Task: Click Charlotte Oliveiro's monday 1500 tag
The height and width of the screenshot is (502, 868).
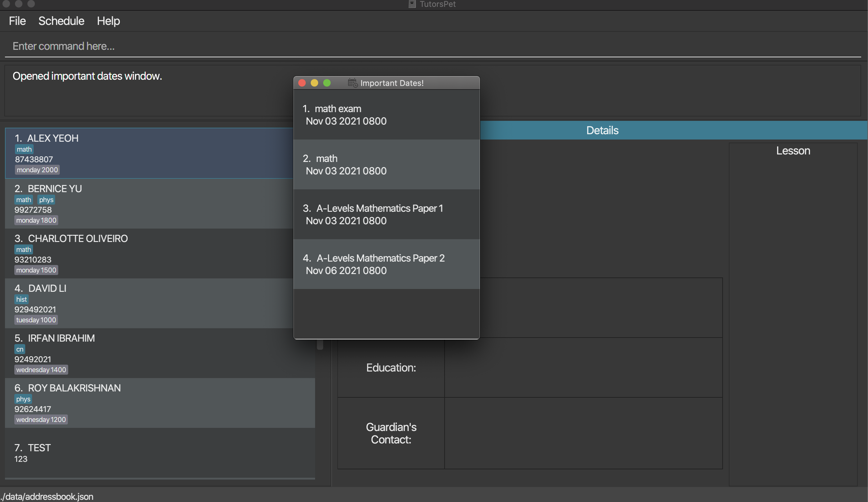Action: [36, 270]
